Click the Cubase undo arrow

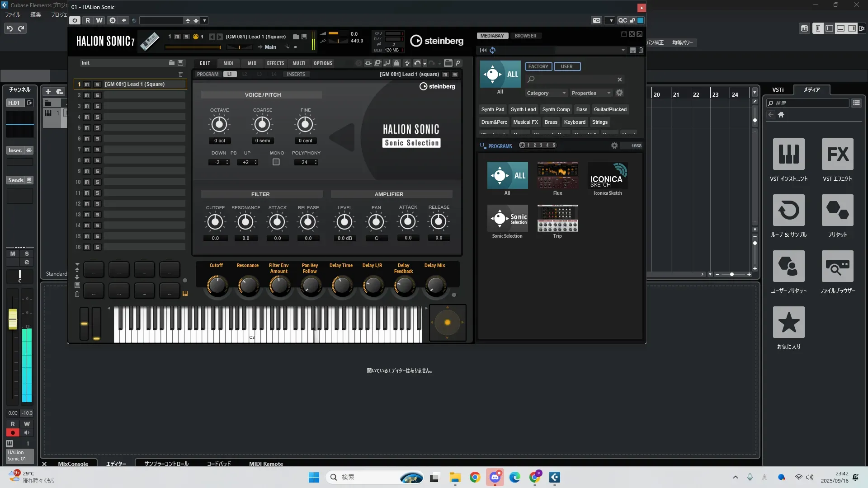(9, 28)
